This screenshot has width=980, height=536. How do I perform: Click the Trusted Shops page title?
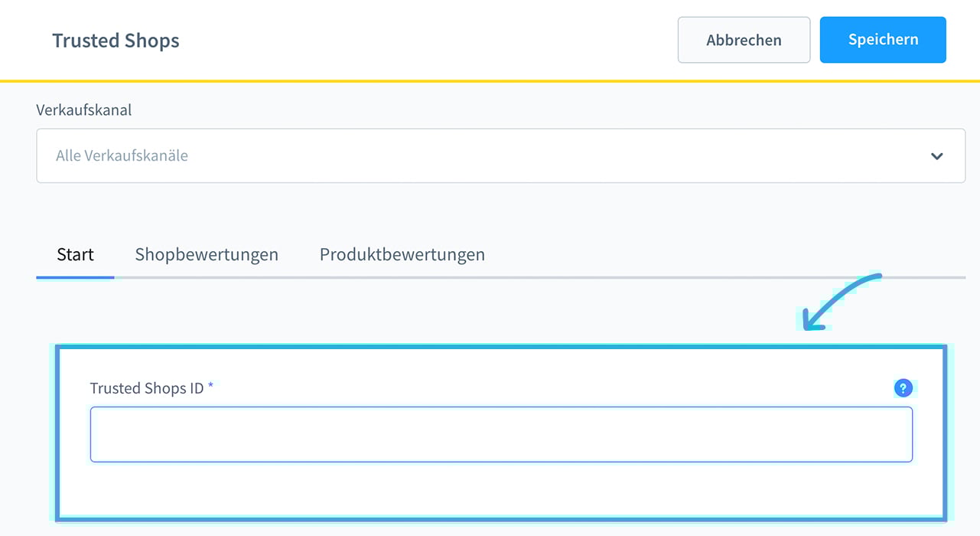pos(116,41)
